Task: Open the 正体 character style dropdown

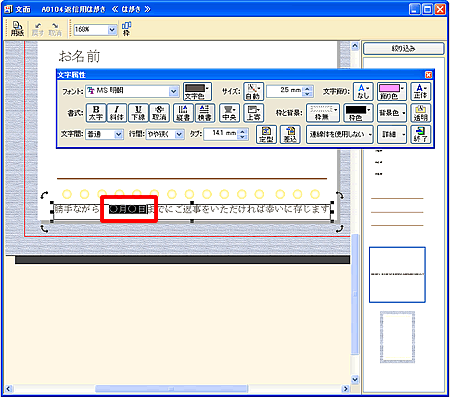Action: [420, 92]
